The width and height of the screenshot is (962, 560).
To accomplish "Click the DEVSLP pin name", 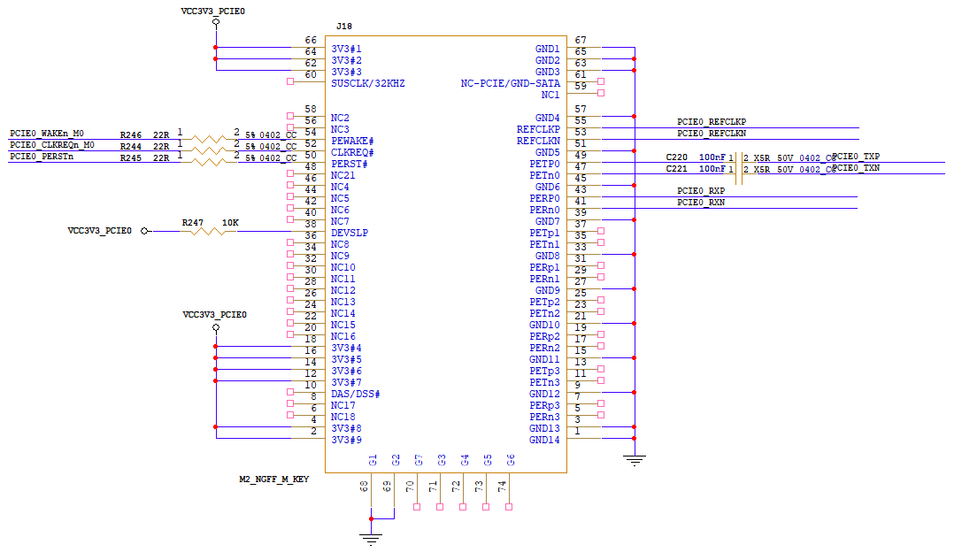I will pos(350,233).
